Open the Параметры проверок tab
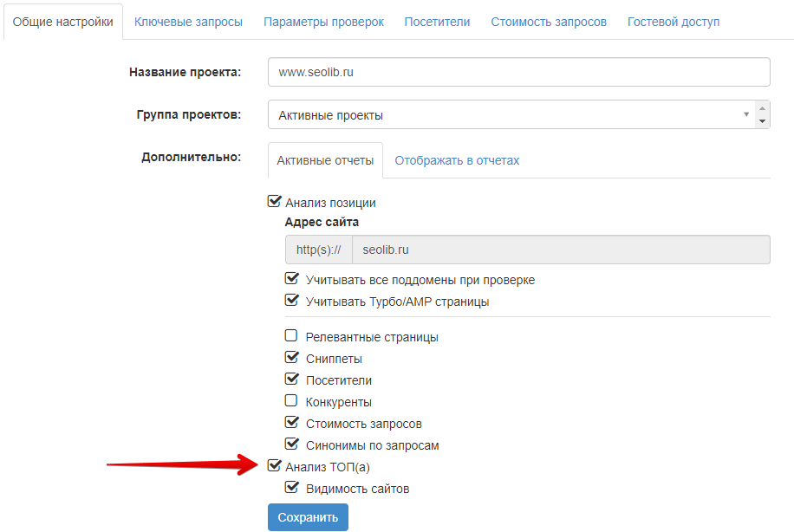794x532 pixels. (323, 22)
